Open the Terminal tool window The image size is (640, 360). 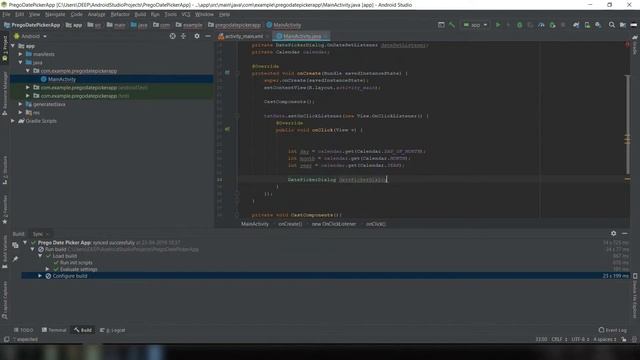click(53, 330)
